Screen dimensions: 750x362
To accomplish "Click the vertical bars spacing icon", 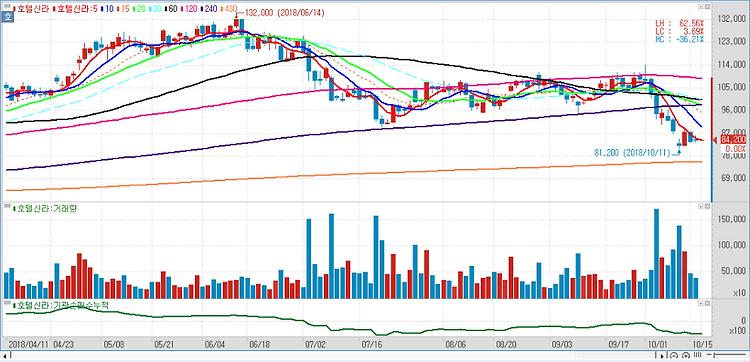I will tap(697, 355).
